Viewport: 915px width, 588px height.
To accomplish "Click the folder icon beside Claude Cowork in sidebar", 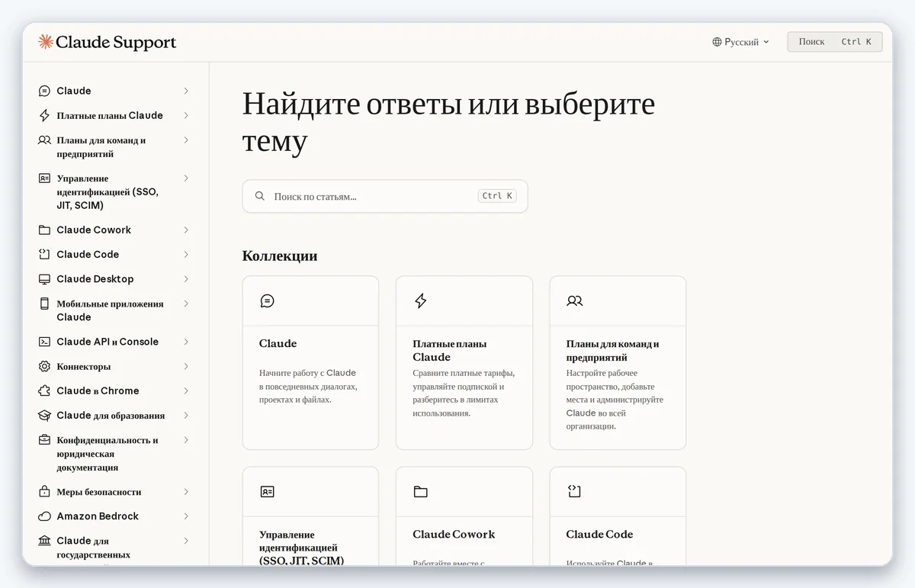I will pos(44,230).
